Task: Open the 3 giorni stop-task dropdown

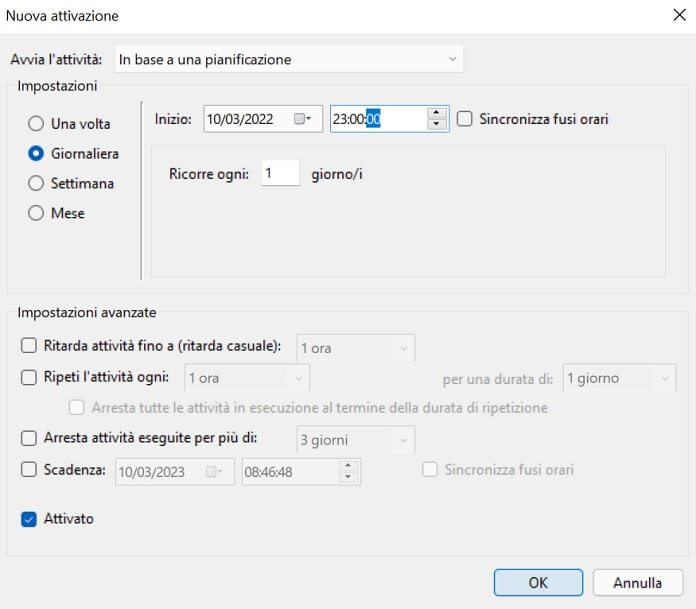Action: pos(356,440)
